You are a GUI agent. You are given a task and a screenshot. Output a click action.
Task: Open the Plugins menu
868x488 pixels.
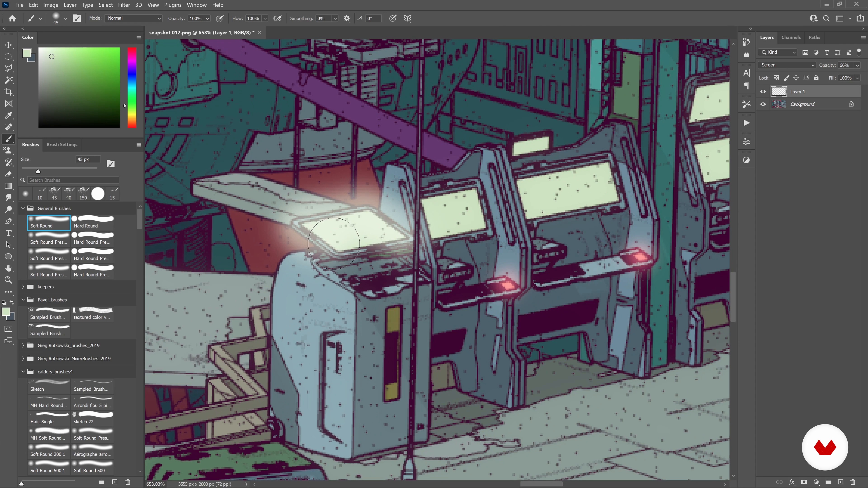[173, 5]
